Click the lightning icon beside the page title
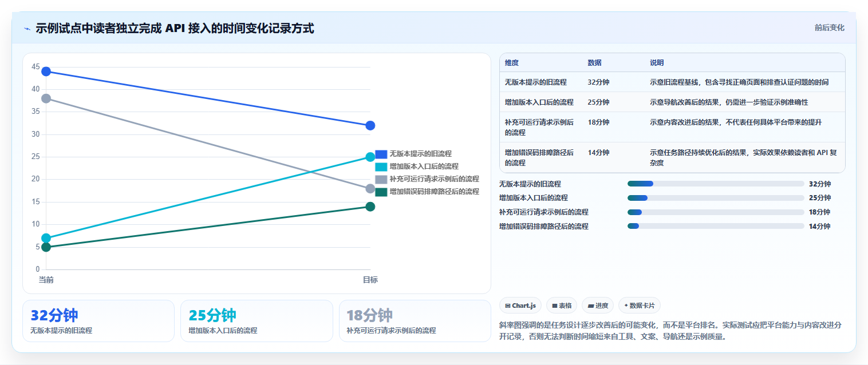This screenshot has height=365, width=868. click(x=27, y=29)
